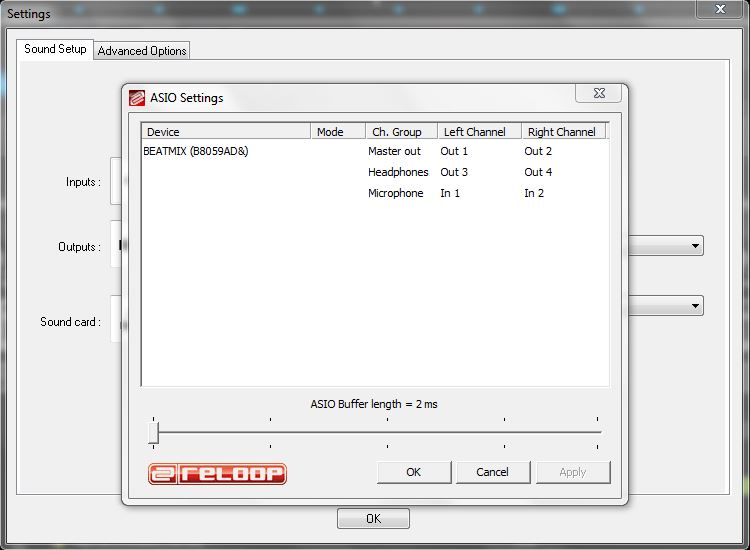Click the Inputs label in the Settings window

point(83,182)
